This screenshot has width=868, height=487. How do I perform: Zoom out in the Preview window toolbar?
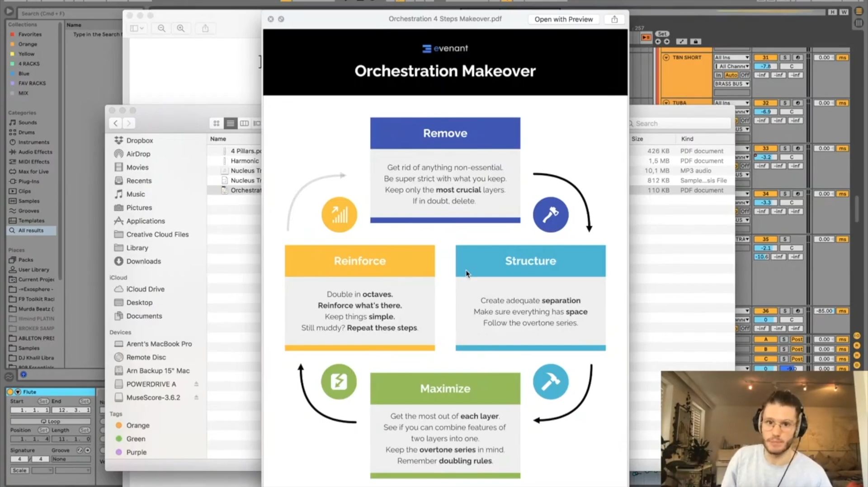pyautogui.click(x=161, y=28)
